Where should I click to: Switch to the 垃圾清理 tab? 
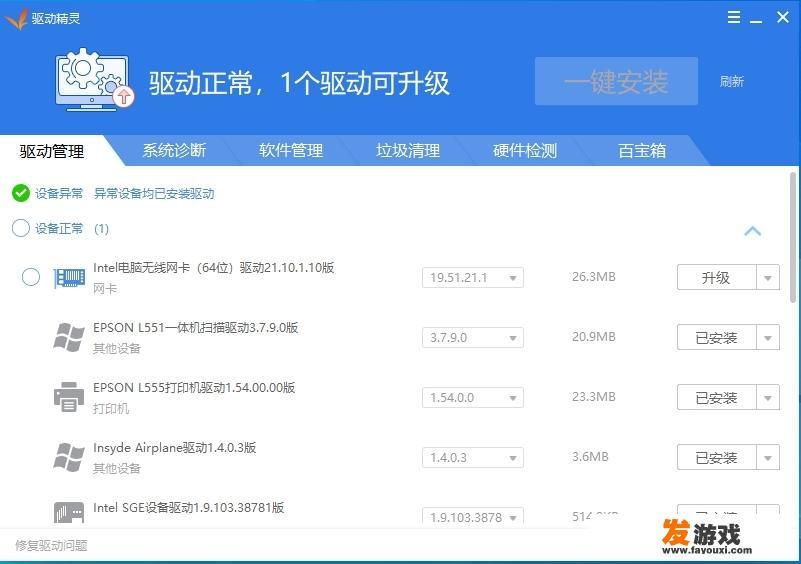click(x=408, y=151)
